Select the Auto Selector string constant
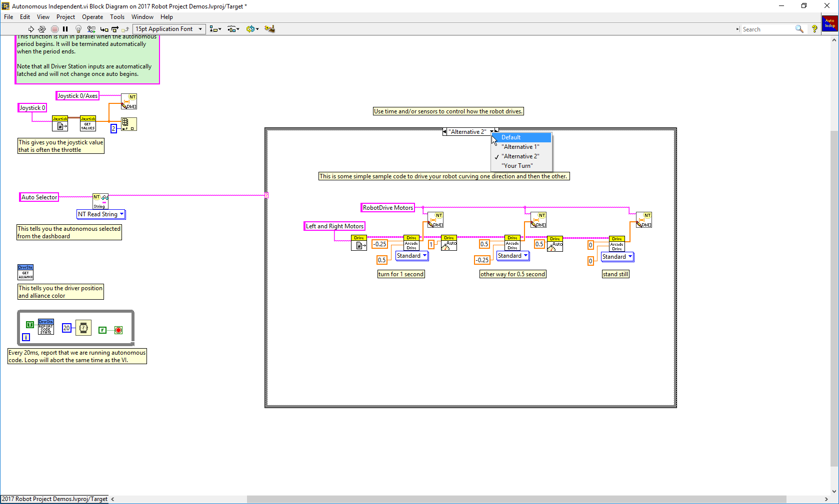This screenshot has width=839, height=504. click(x=39, y=197)
